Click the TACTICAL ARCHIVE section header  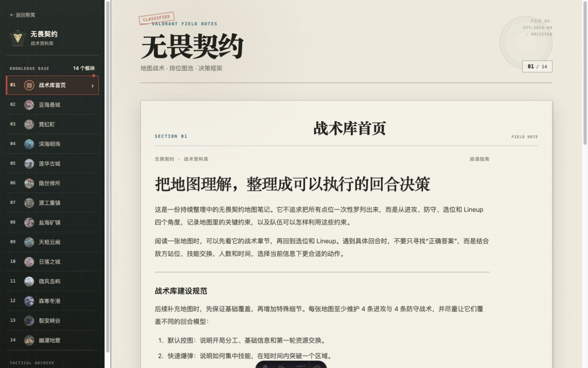[32, 363]
